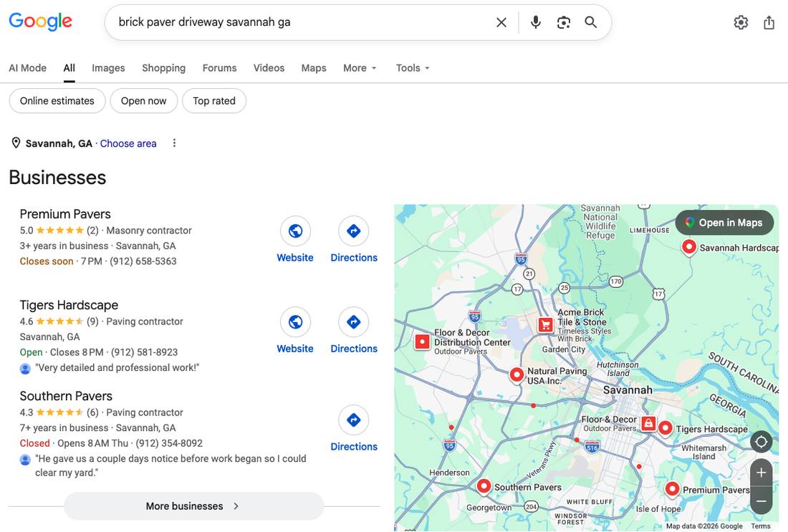Click the Acme Brick Tile & Stone shopping pin
The image size is (788, 532).
[x=545, y=325]
